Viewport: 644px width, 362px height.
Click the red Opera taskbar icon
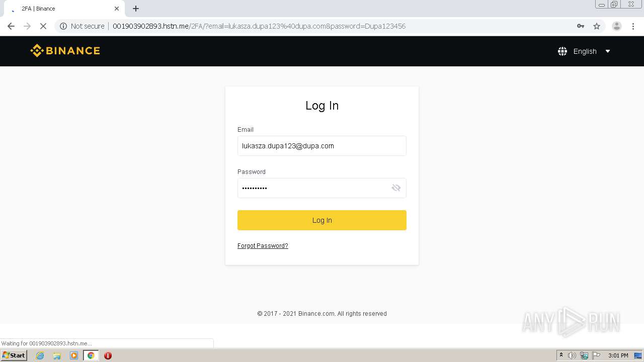coord(108,355)
